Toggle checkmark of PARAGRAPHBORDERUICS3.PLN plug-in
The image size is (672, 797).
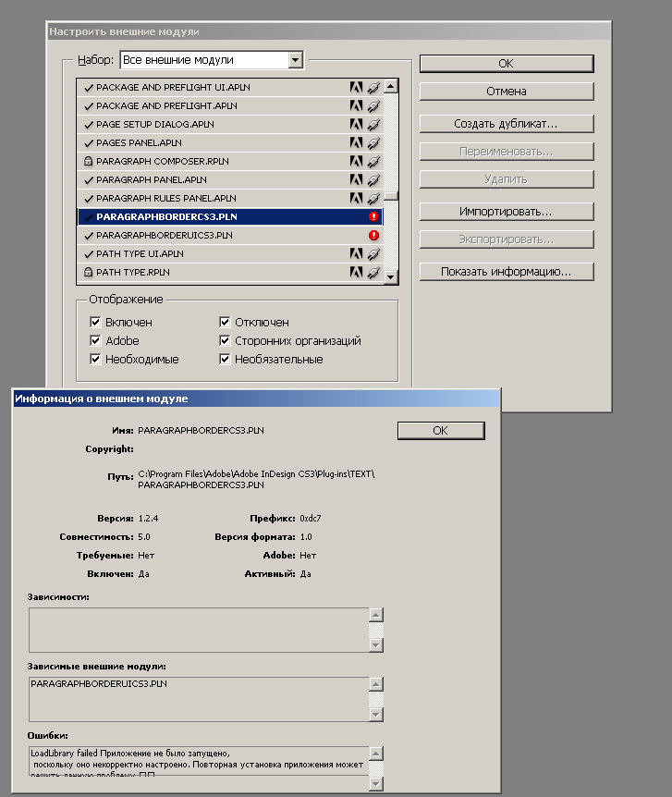coord(89,236)
